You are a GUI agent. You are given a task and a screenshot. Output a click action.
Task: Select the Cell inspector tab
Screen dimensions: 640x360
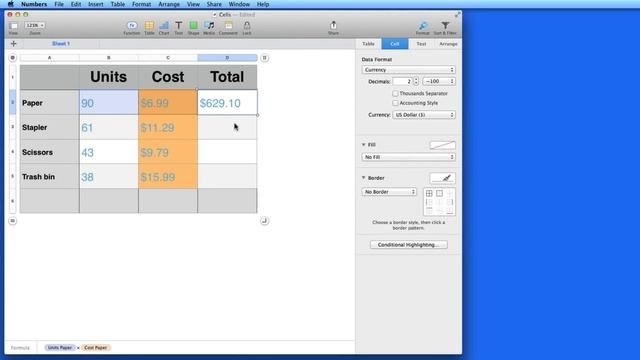(395, 44)
